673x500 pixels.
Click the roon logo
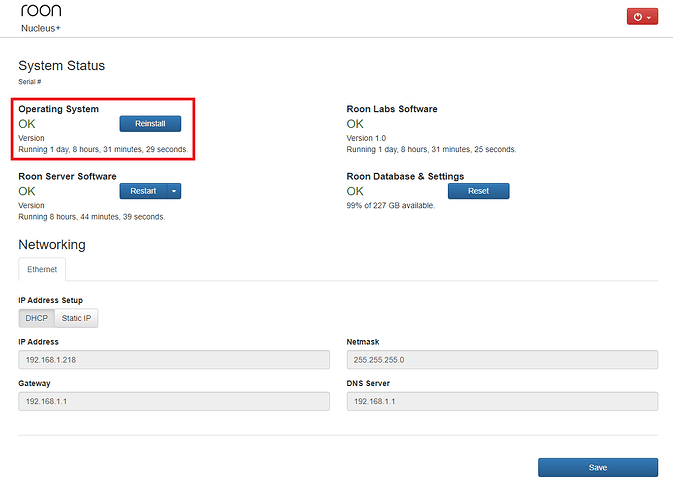coord(41,10)
